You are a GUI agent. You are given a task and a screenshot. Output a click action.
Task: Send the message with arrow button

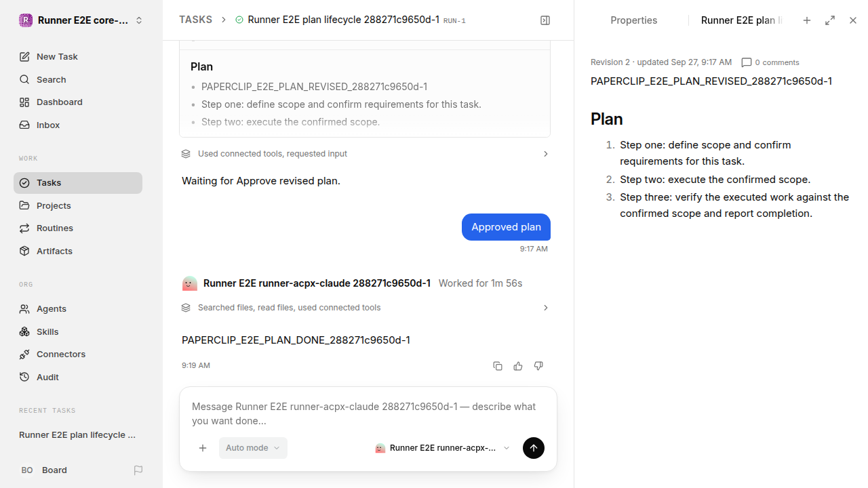(534, 448)
